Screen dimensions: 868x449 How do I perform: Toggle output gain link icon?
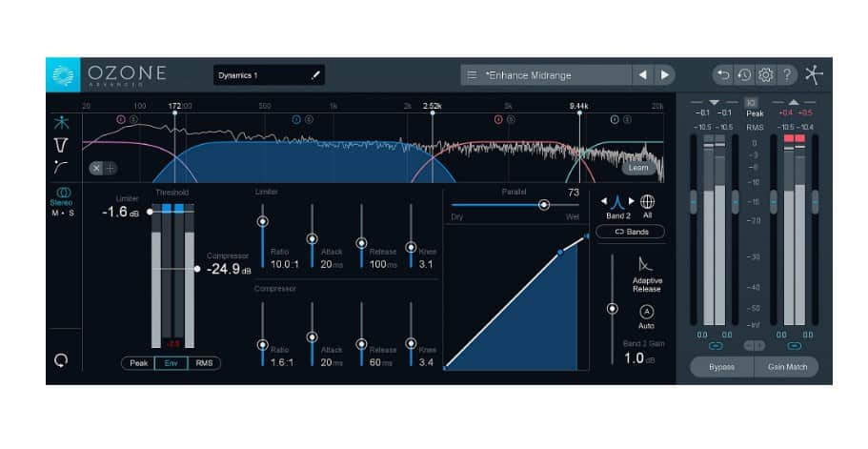tap(795, 346)
